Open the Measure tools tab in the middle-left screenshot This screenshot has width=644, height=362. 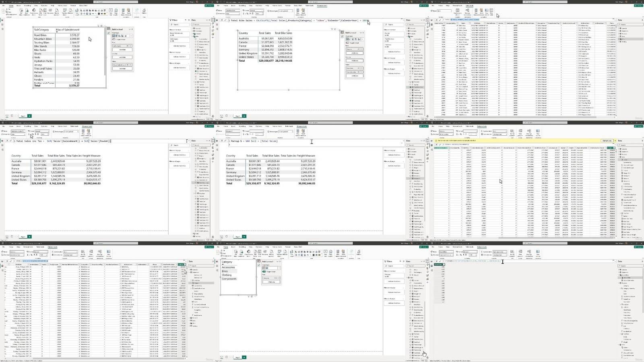[x=87, y=126]
